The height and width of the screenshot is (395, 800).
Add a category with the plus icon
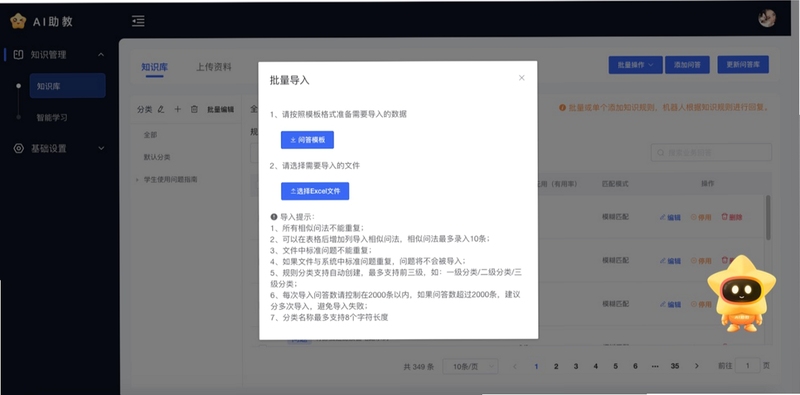click(x=178, y=109)
